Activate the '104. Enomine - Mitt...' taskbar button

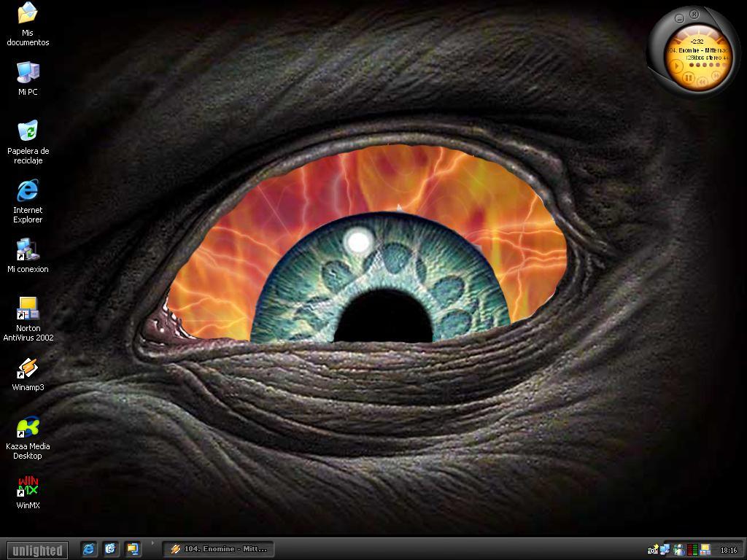pyautogui.click(x=218, y=549)
